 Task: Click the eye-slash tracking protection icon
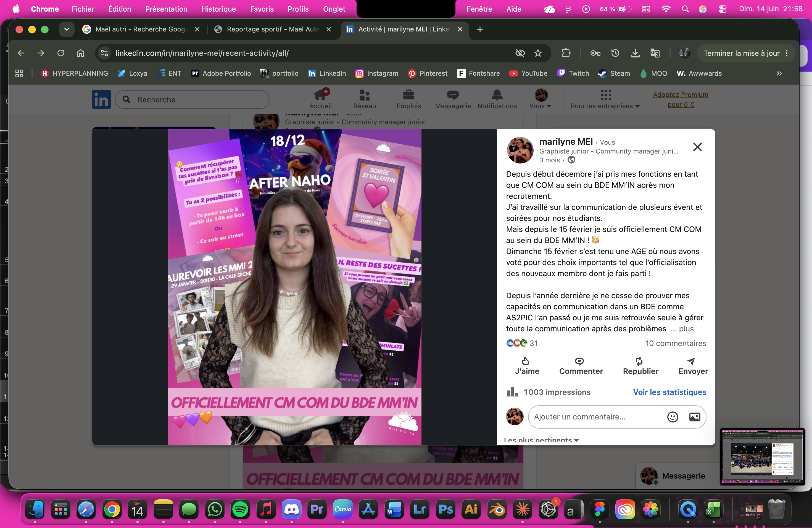(520, 53)
